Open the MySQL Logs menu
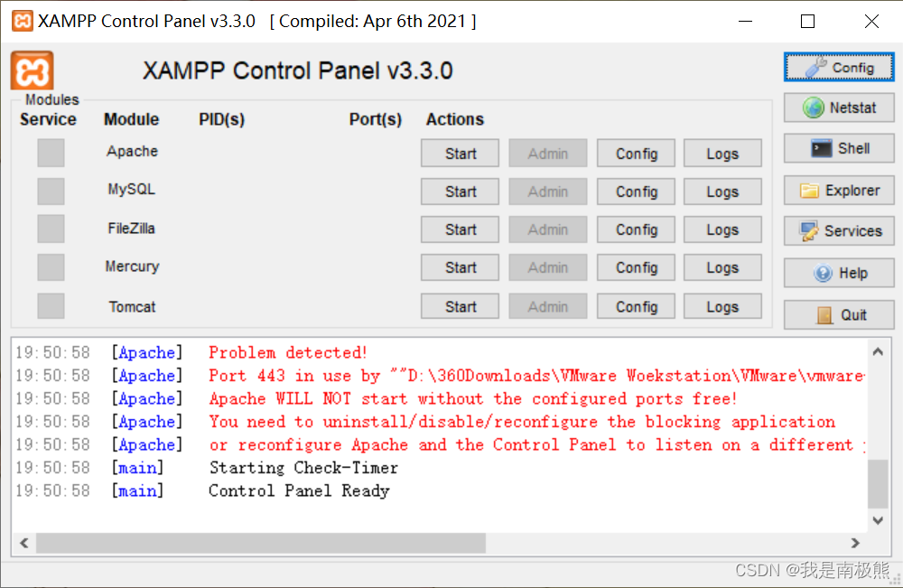 pyautogui.click(x=722, y=191)
